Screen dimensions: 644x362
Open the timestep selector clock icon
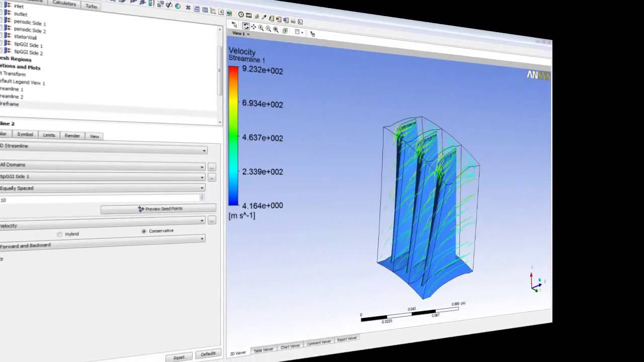241,15
